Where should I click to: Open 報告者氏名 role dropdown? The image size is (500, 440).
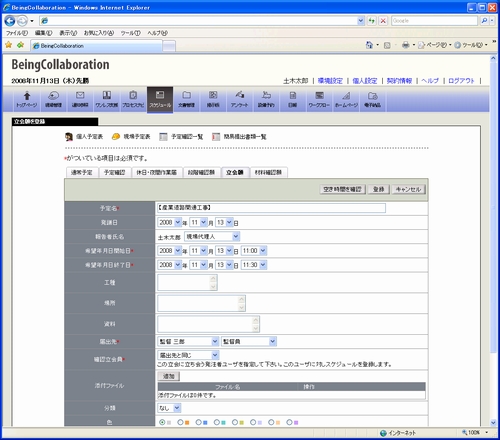(x=212, y=237)
